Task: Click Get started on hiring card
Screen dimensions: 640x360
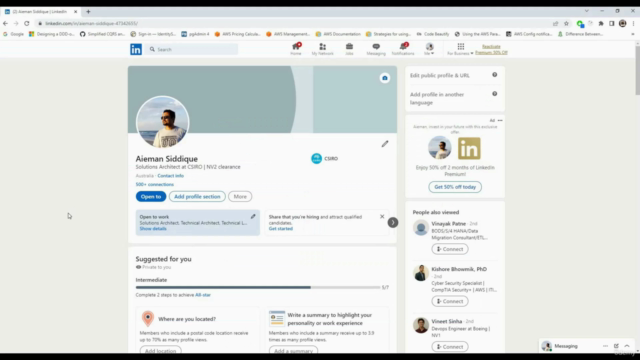Action: click(281, 229)
